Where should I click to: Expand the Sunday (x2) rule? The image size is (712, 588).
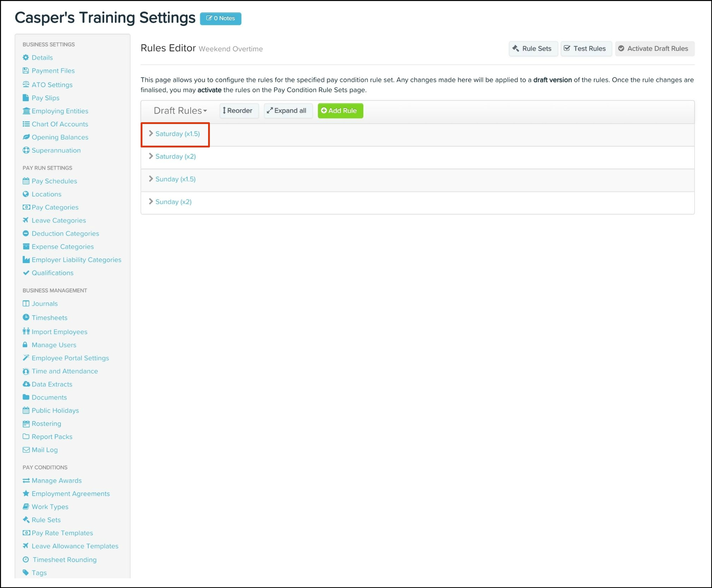[x=173, y=202]
